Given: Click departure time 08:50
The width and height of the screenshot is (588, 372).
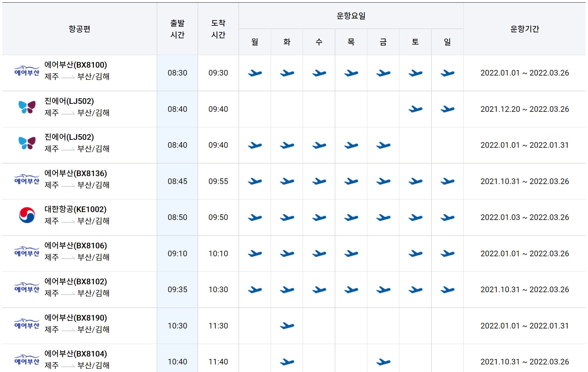Looking at the screenshot, I should [177, 217].
